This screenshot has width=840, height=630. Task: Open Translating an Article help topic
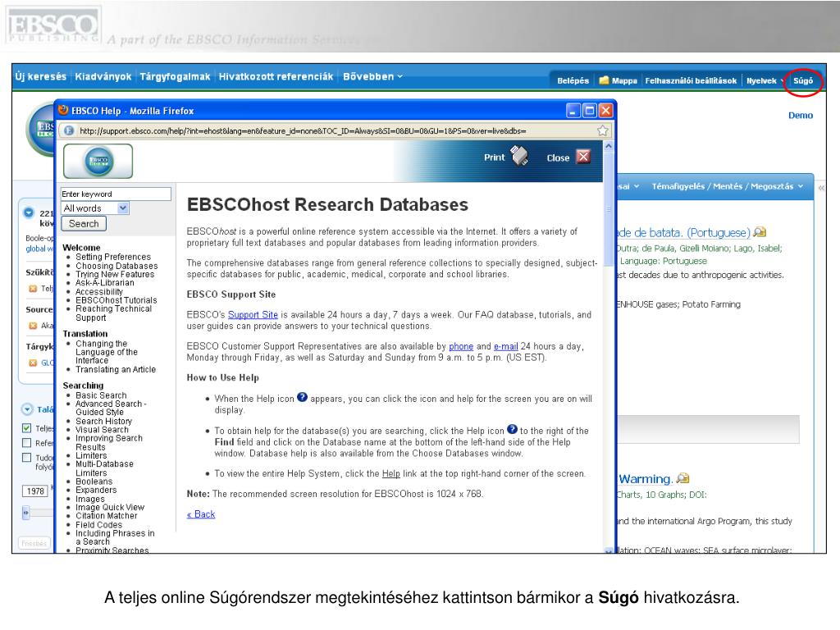tap(116, 369)
